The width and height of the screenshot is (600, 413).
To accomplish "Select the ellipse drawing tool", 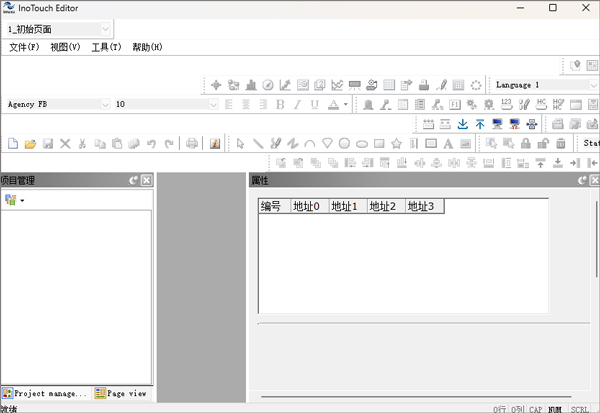I will (362, 144).
